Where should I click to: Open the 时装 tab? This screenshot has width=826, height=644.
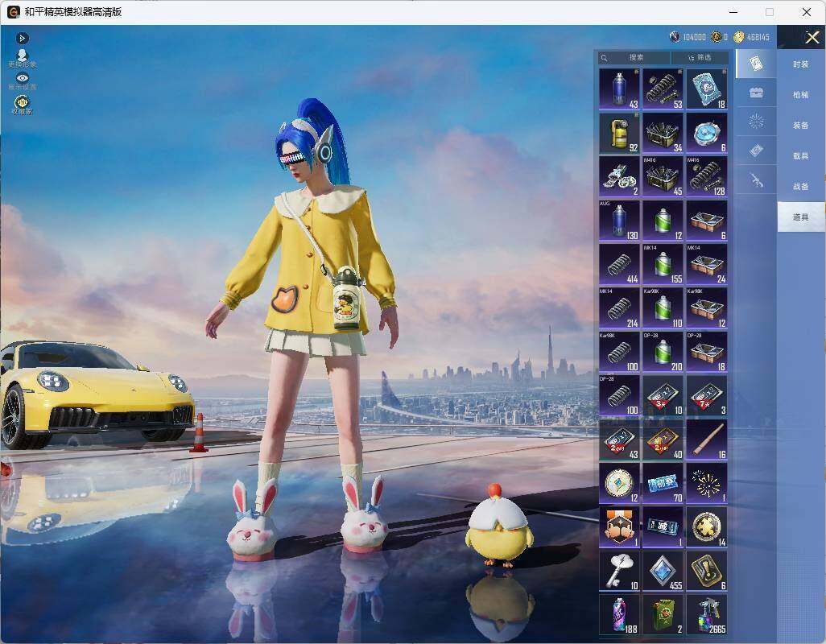pyautogui.click(x=801, y=64)
